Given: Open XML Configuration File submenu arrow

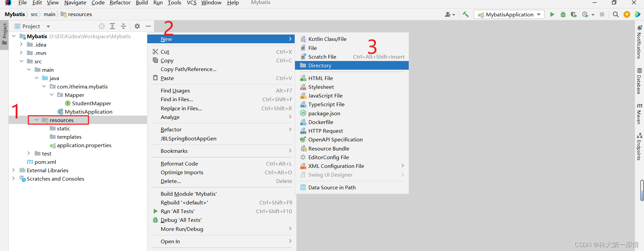Looking at the screenshot, I should [x=403, y=166].
